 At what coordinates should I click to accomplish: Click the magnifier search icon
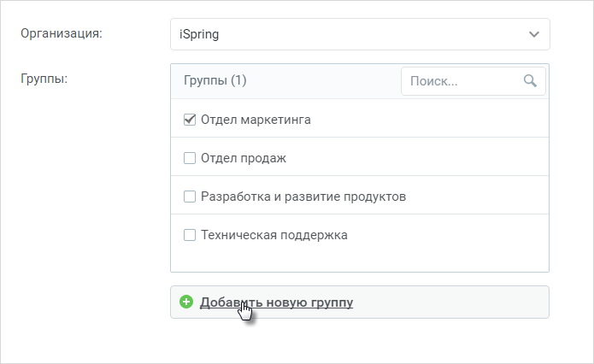pyautogui.click(x=530, y=80)
